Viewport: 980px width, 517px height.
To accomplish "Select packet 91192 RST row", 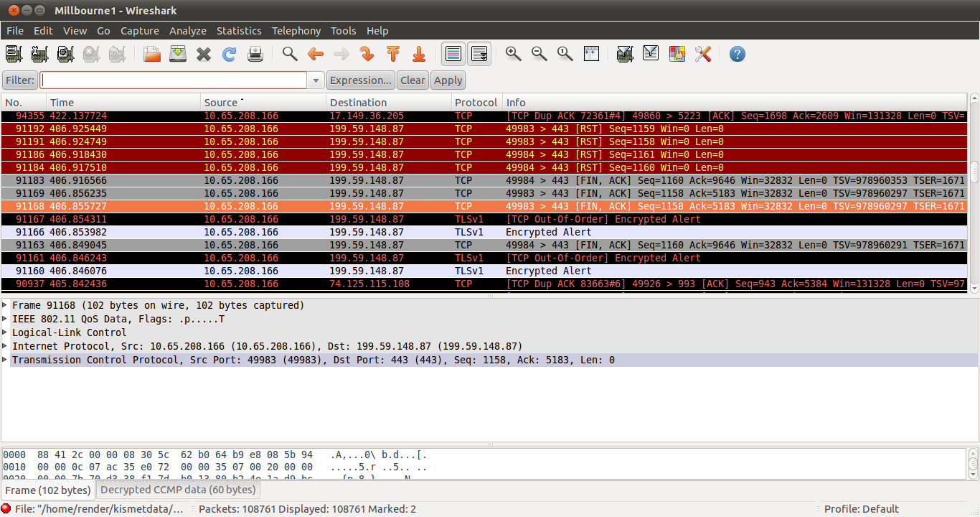I will coord(484,129).
